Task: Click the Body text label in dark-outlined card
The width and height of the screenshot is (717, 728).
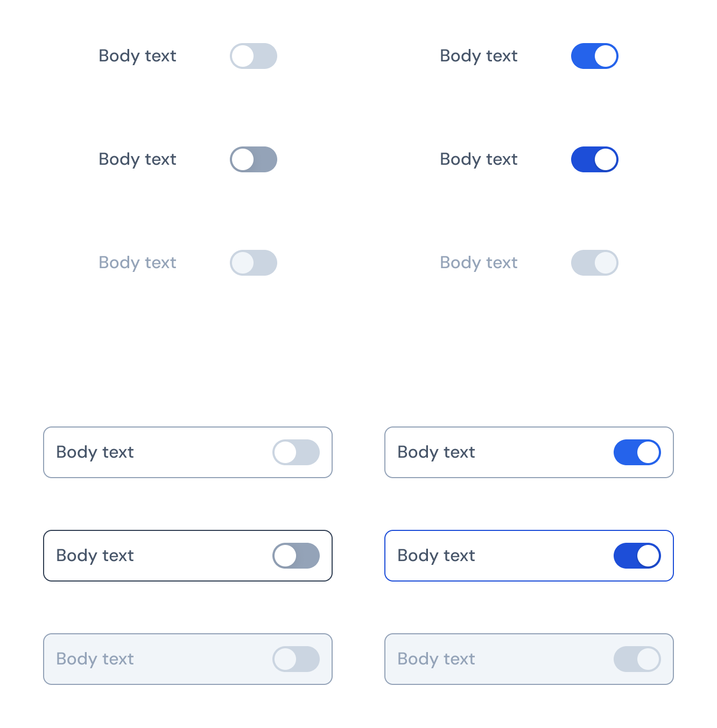Action: tap(95, 556)
